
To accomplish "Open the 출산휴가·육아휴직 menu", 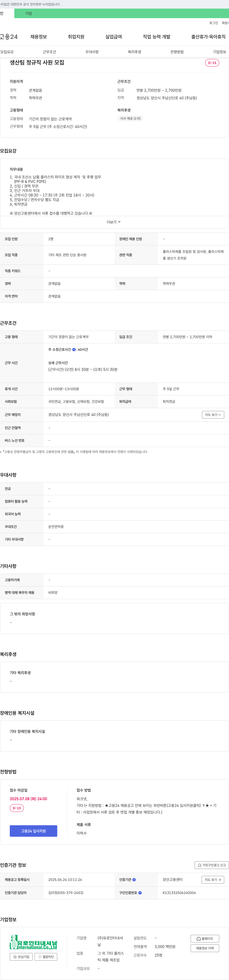I will pyautogui.click(x=208, y=37).
